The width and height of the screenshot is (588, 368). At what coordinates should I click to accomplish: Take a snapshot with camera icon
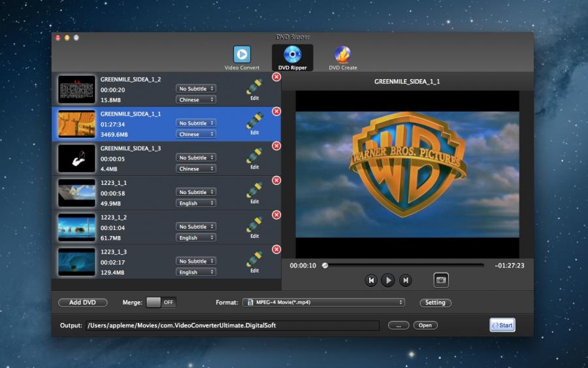coord(441,280)
